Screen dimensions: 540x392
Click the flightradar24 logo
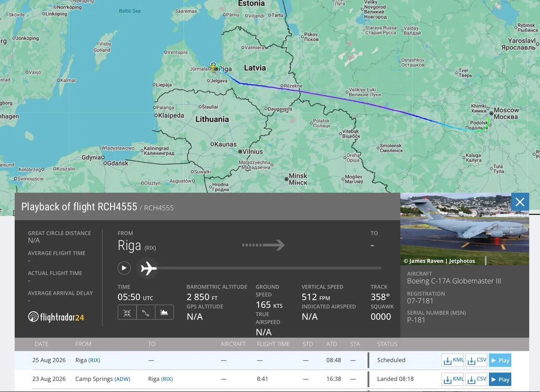point(56,317)
